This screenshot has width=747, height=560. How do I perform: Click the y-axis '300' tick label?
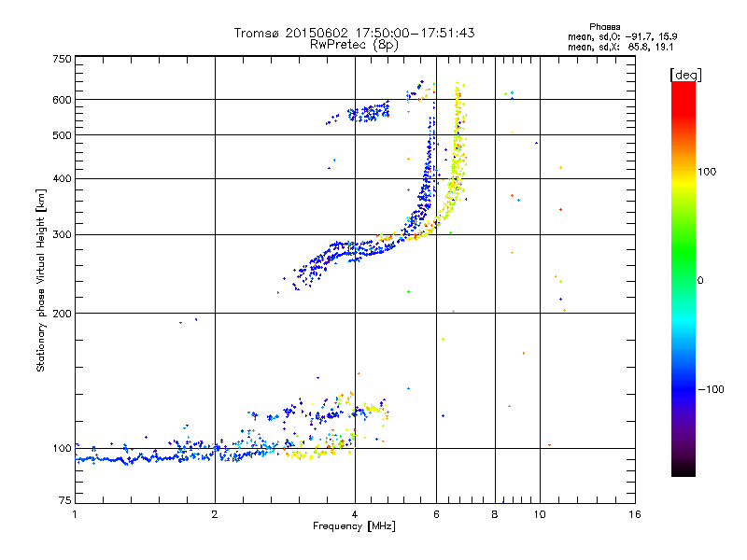[62, 235]
